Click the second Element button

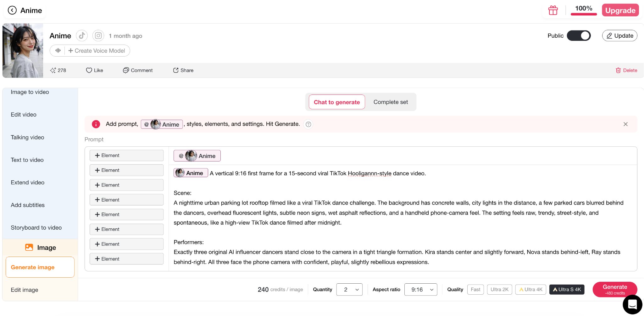click(126, 170)
